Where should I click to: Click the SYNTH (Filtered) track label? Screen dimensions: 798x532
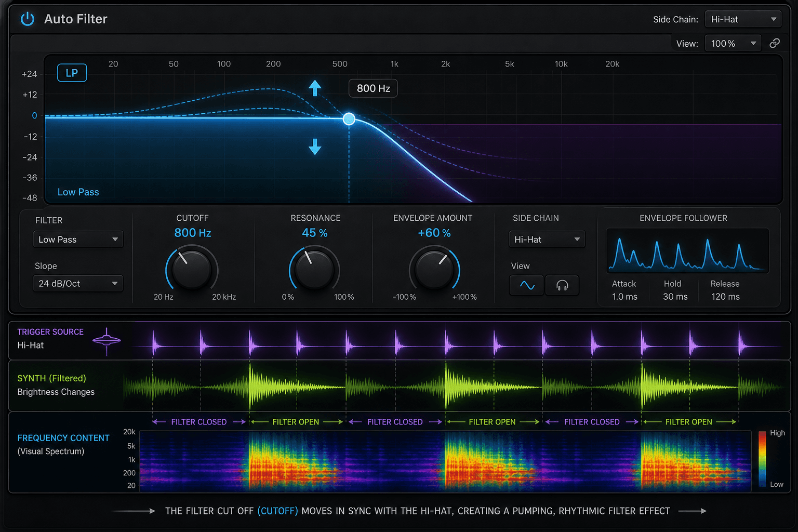pyautogui.click(x=51, y=378)
